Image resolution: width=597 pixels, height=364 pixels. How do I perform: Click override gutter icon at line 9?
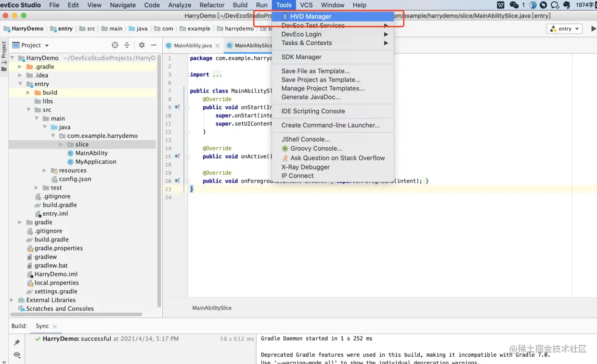pyautogui.click(x=177, y=107)
